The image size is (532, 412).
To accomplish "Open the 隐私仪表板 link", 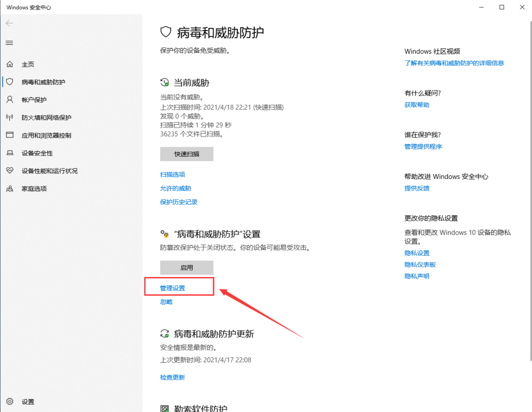I will [420, 265].
